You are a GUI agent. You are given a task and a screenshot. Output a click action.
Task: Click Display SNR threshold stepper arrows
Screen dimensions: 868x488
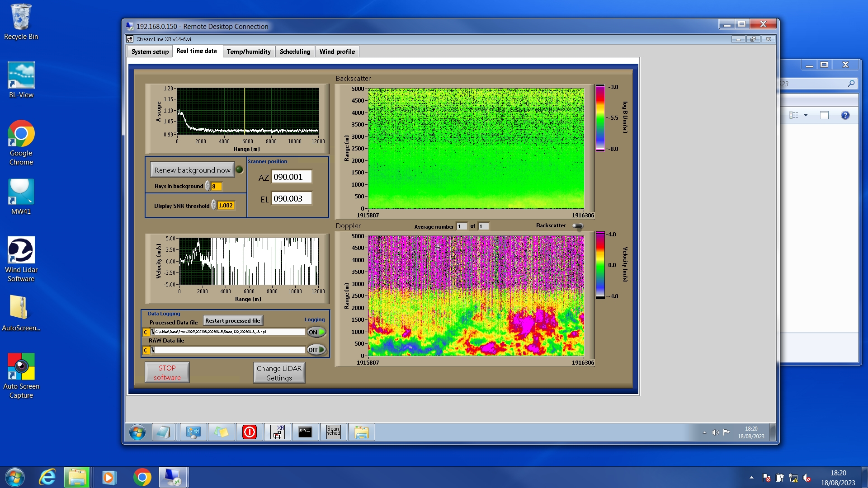click(213, 206)
